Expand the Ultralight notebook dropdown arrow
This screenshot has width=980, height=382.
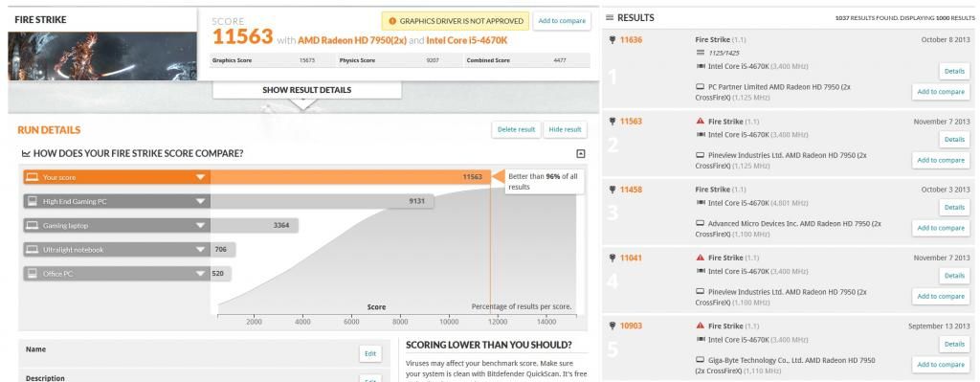pos(200,250)
